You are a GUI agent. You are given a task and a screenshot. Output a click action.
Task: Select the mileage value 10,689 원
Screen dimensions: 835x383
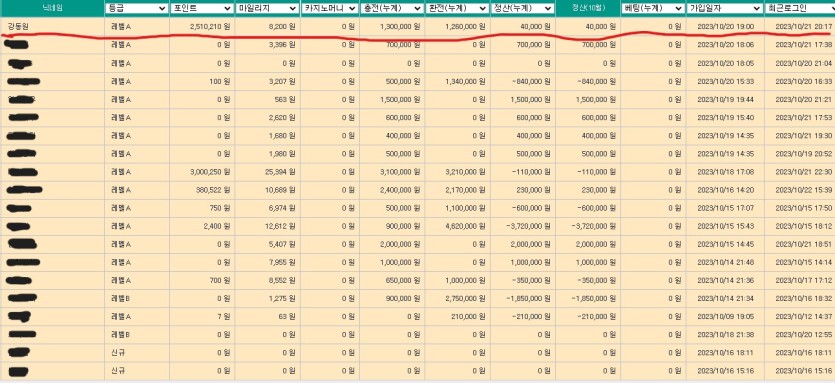281,190
